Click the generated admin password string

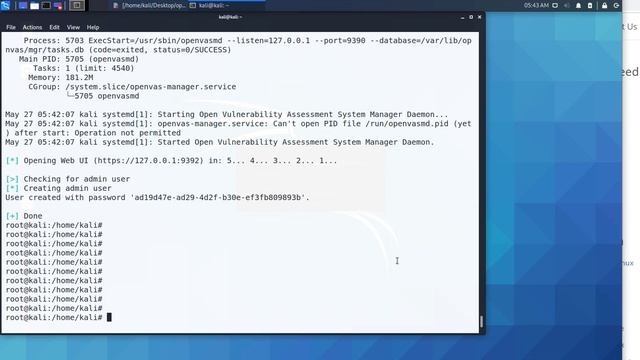click(x=218, y=198)
